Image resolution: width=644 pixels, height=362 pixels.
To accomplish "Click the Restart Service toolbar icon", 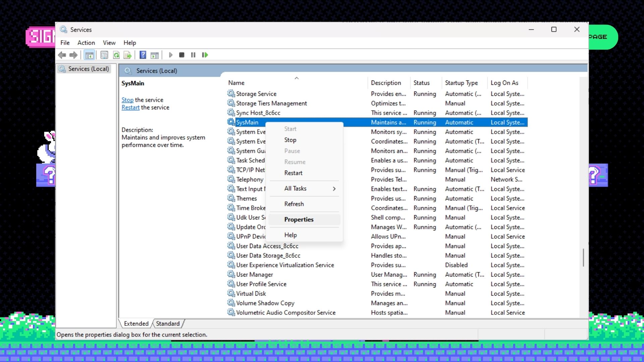I will tap(205, 55).
